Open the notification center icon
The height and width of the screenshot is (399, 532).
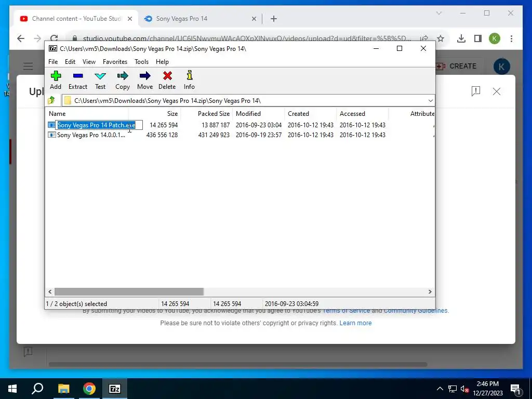click(x=516, y=389)
